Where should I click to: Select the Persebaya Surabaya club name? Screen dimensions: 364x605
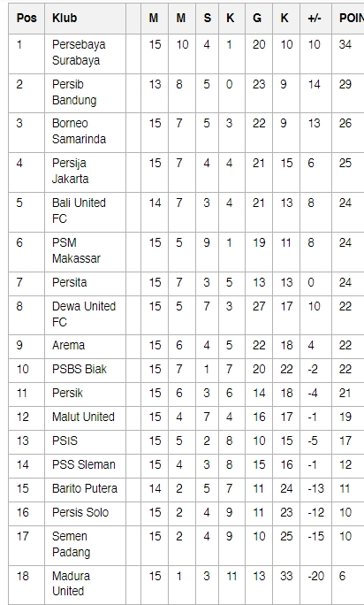point(79,52)
